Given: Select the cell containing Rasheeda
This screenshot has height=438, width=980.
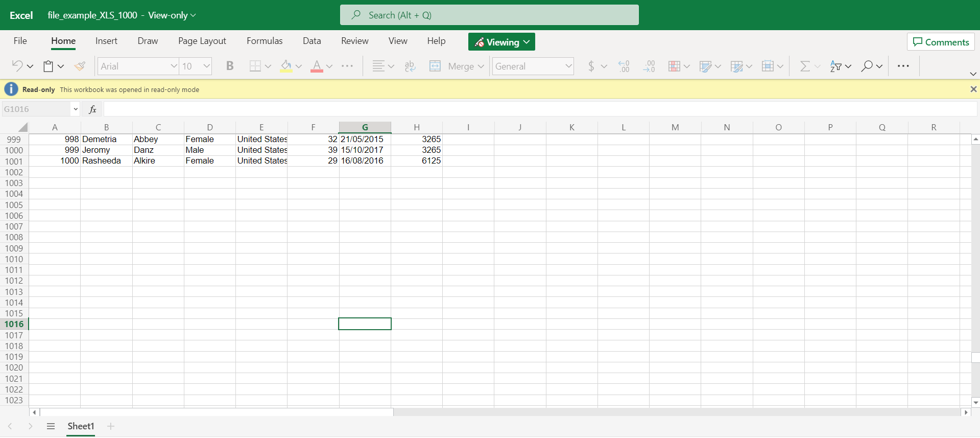Looking at the screenshot, I should (106, 161).
